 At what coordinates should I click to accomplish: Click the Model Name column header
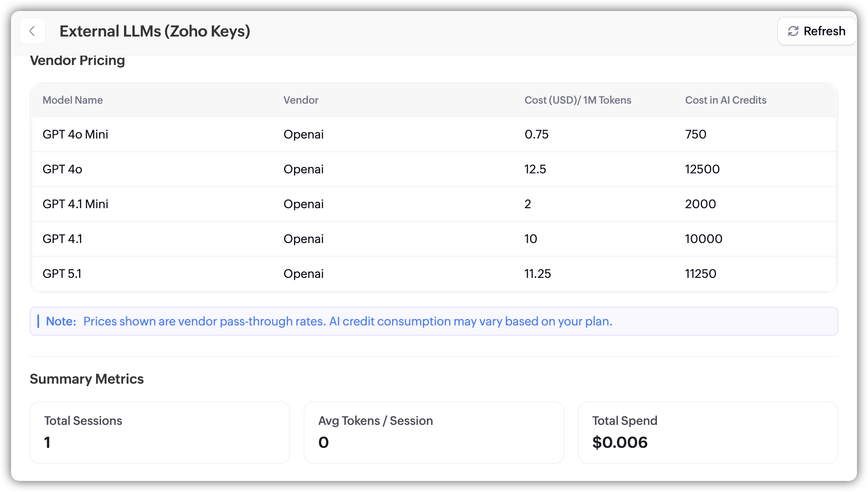point(73,100)
